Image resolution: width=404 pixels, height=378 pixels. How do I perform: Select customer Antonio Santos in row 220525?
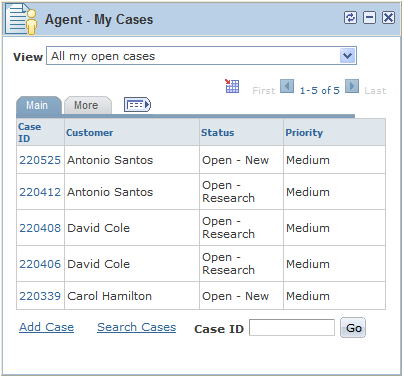click(110, 160)
